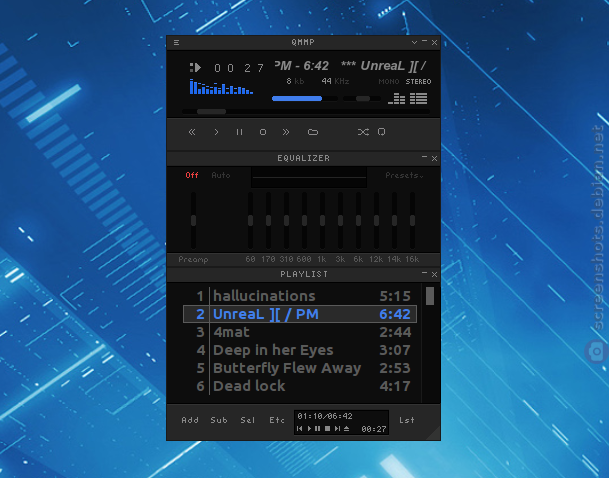Toggle shuffle mode icon
The width and height of the screenshot is (609, 478).
tap(363, 132)
